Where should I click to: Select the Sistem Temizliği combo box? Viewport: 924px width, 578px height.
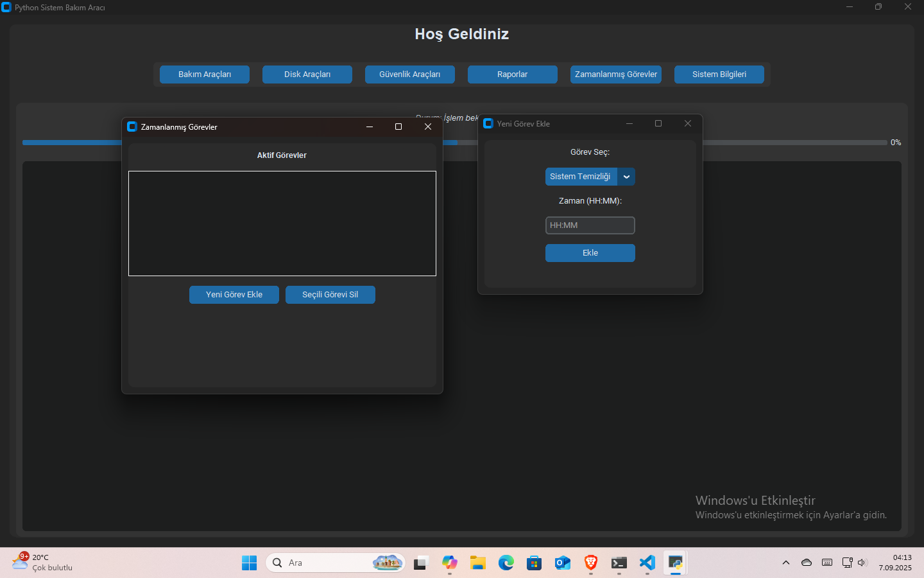point(590,177)
